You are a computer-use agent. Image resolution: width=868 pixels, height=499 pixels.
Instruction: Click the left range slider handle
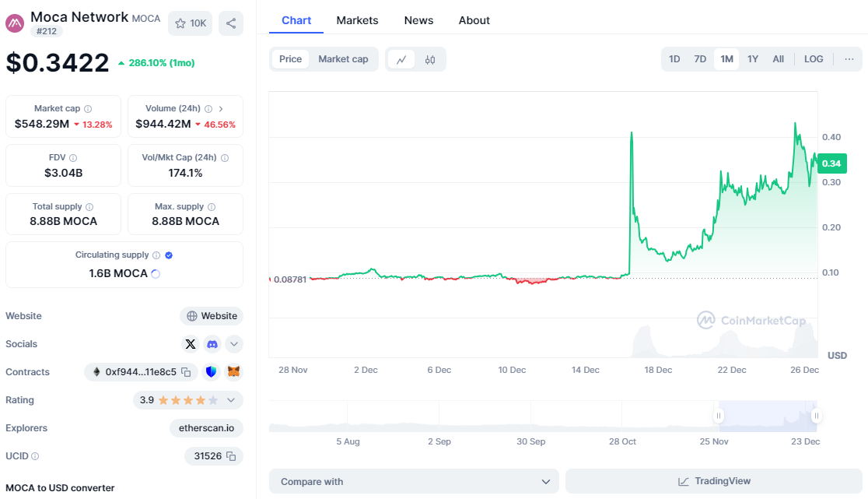click(719, 416)
